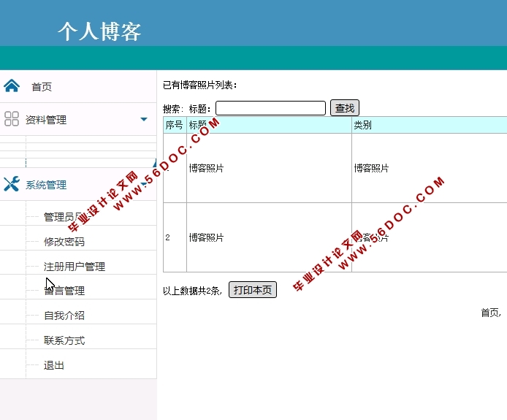
Task: Click the 以上数据共2条 summary text
Action: (x=192, y=291)
